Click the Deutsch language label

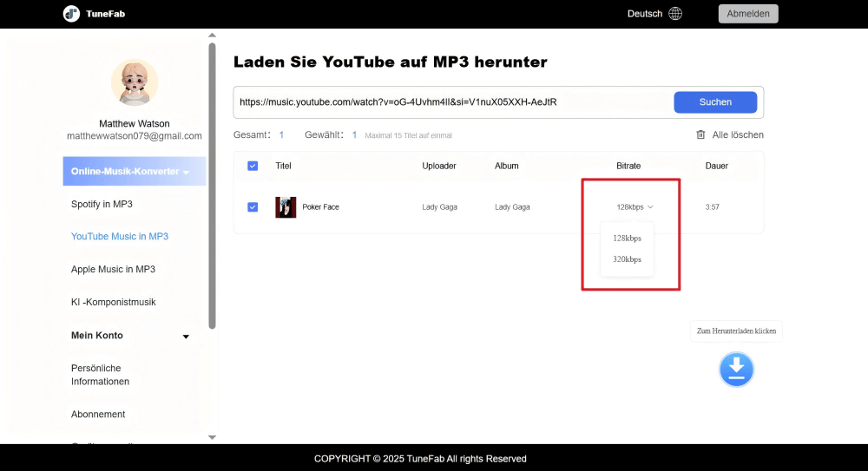click(645, 13)
